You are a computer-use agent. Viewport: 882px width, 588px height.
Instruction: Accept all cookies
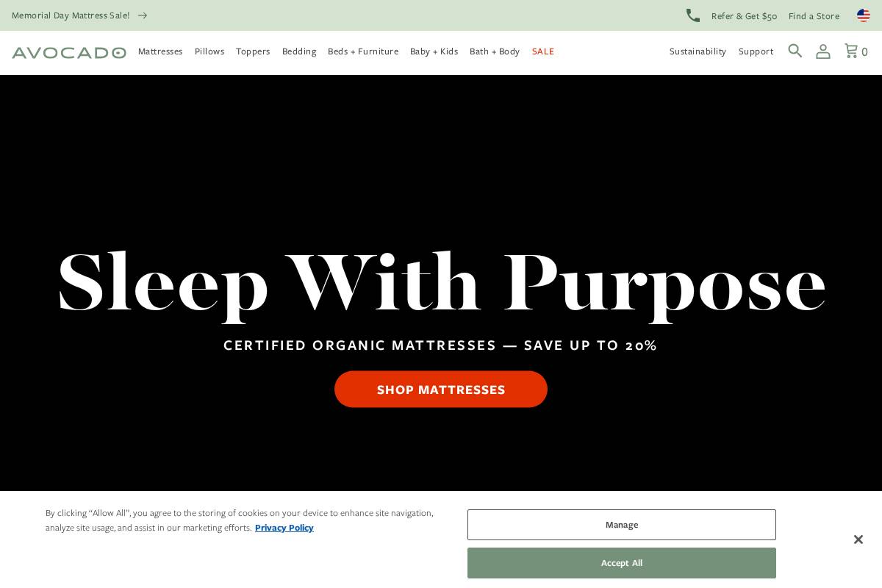(x=622, y=563)
